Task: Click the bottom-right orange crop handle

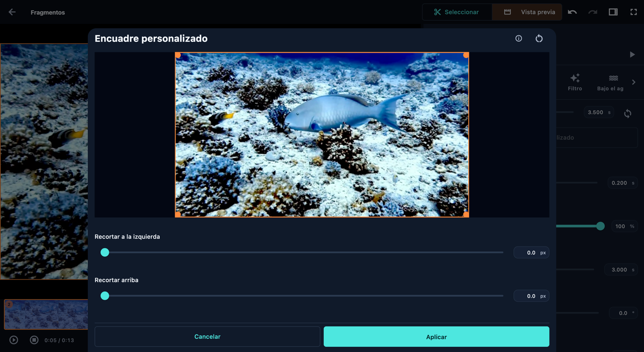Action: click(466, 215)
